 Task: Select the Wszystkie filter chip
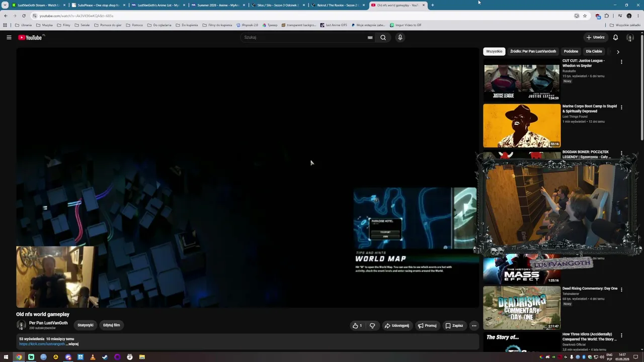pyautogui.click(x=494, y=51)
